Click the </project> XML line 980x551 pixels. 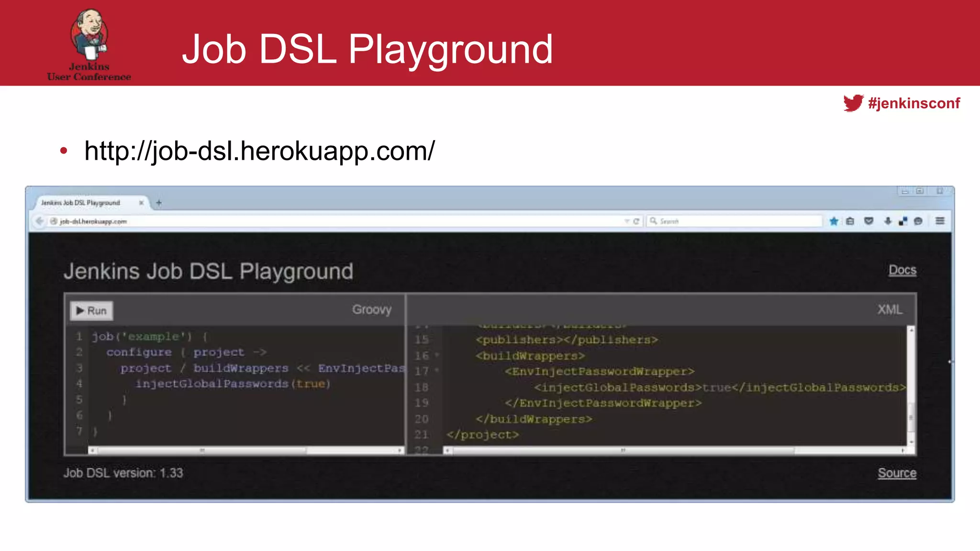click(x=482, y=435)
